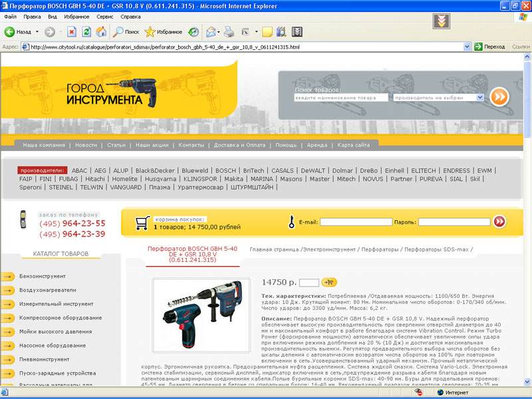Open Аренда nav link

(x=317, y=145)
